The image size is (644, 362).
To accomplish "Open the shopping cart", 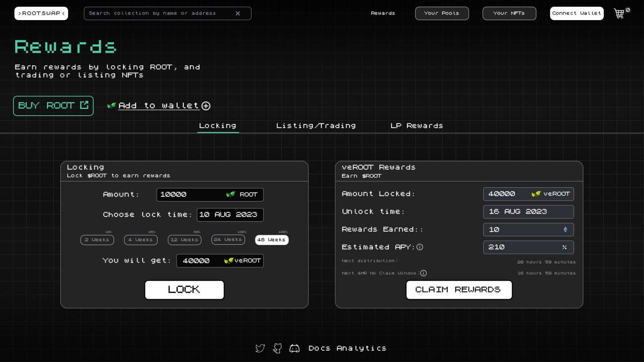I will (619, 13).
